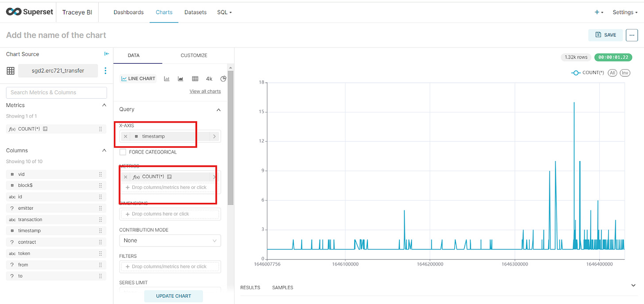This screenshot has width=644, height=304.
Task: Collapse the Metrics section
Action: 104,105
